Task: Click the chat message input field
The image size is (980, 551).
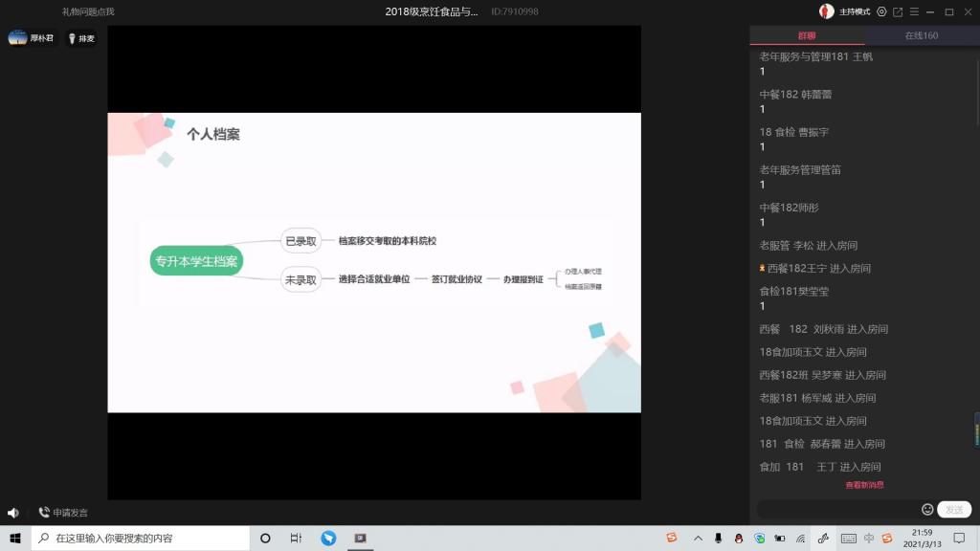Action: (x=837, y=510)
